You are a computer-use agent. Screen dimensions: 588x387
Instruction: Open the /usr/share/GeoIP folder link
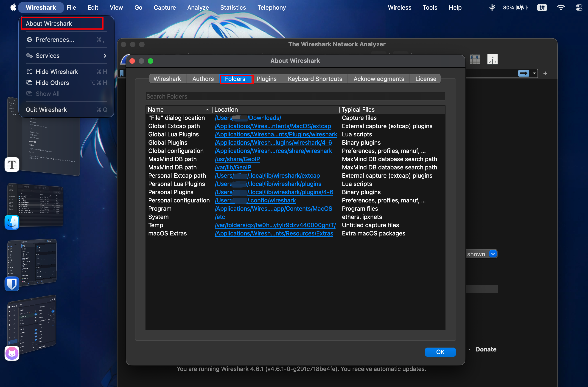(237, 159)
